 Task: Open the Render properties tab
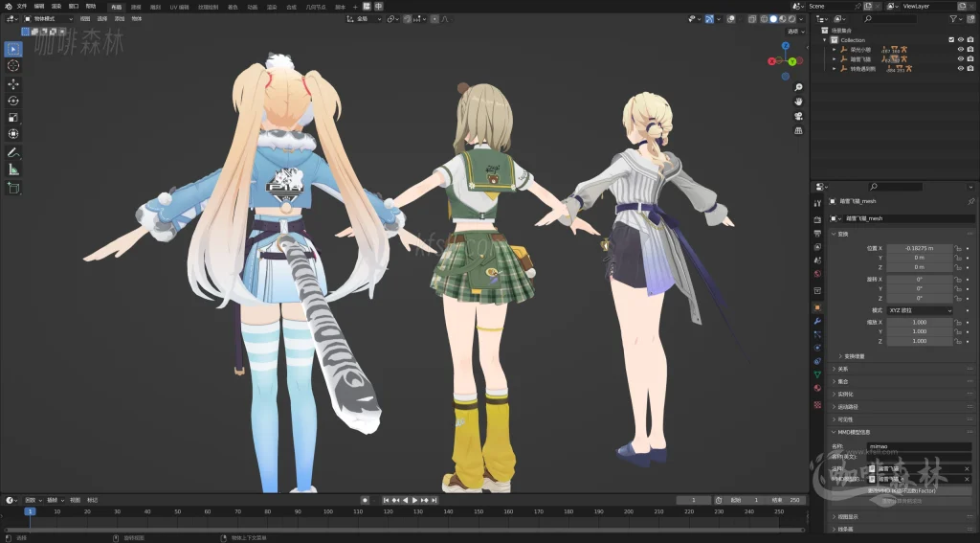[817, 219]
